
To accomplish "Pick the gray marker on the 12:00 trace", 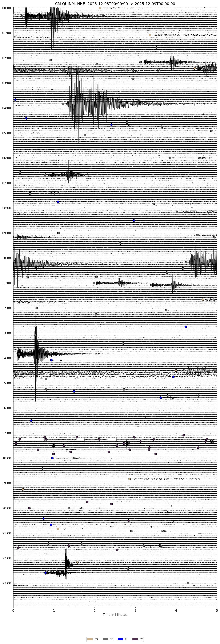I will (37, 308).
